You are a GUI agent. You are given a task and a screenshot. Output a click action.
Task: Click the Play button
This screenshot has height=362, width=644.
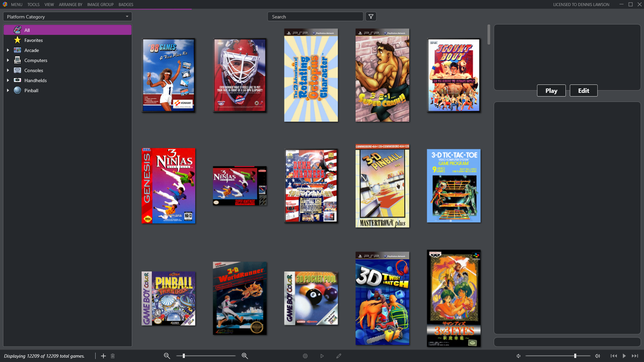(551, 90)
